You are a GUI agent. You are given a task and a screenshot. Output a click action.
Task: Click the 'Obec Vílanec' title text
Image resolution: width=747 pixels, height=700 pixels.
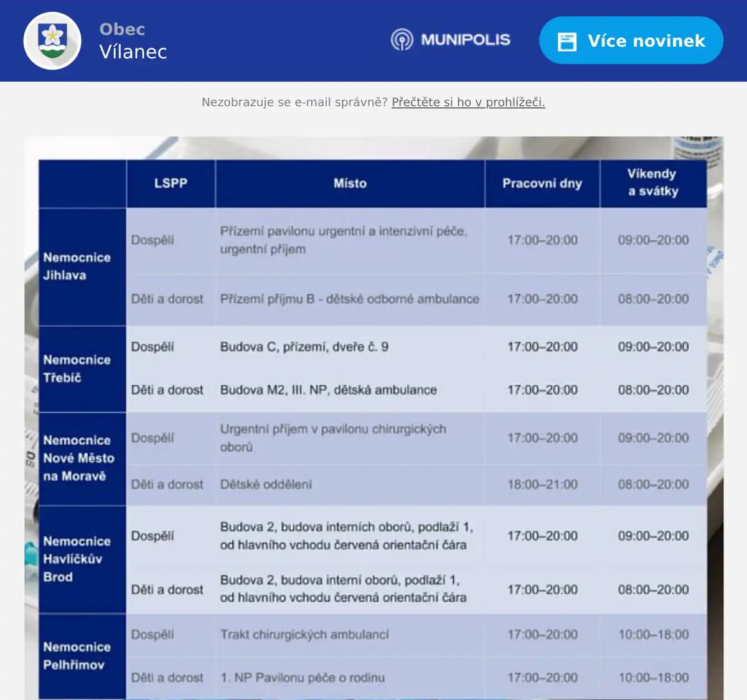pyautogui.click(x=133, y=40)
